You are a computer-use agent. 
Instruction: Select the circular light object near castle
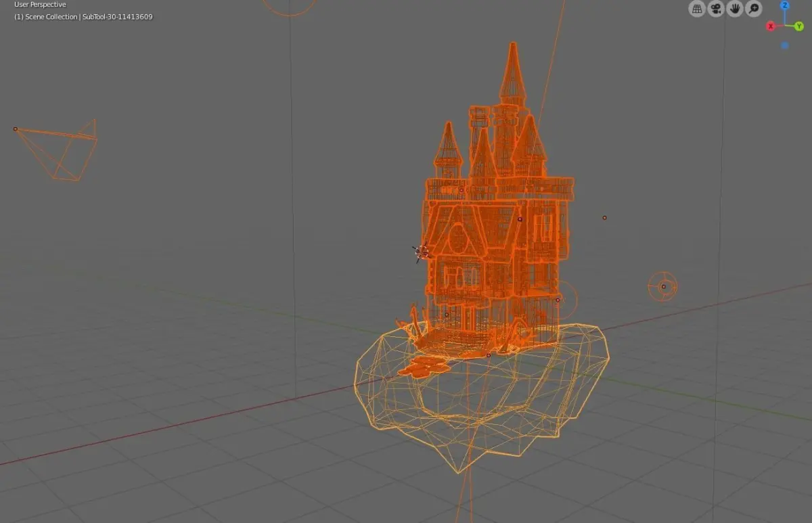tap(663, 286)
